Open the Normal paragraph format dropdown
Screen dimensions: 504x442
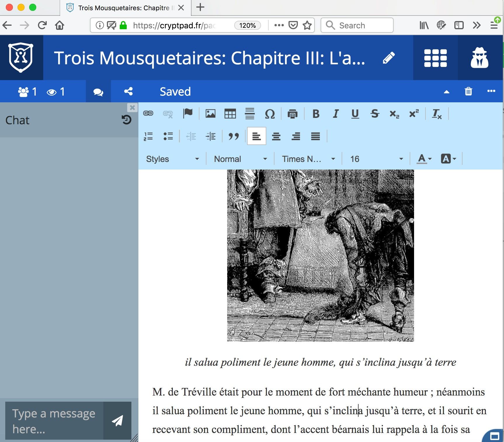coord(241,159)
